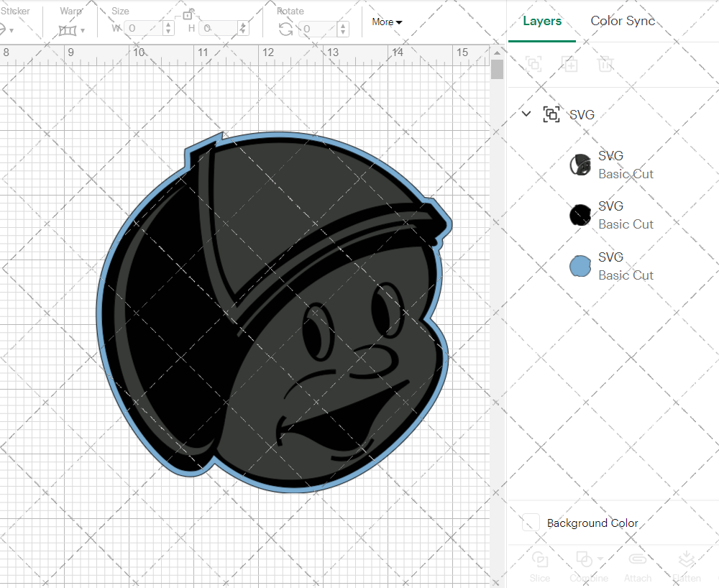Switch to the Color Sync tab
The image size is (719, 588).
tap(623, 21)
